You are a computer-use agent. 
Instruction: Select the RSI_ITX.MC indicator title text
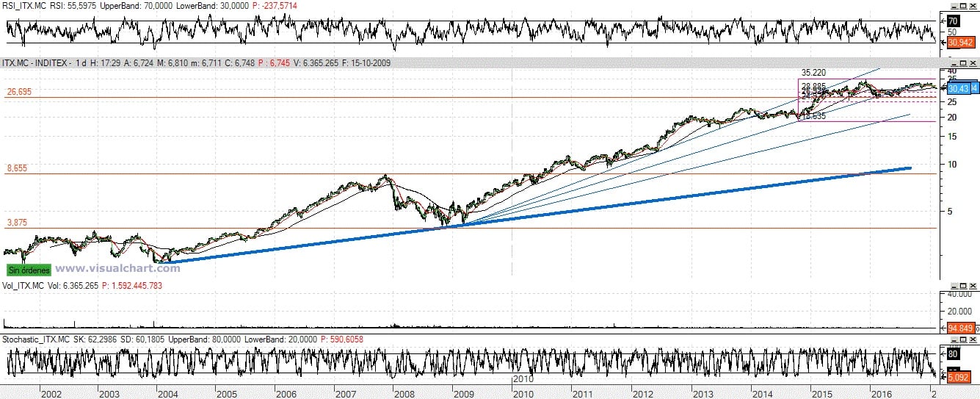[x=23, y=6]
